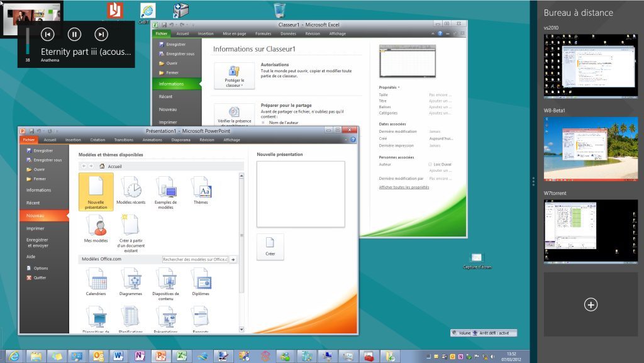Open Internet Explorer from the taskbar
This screenshot has width=644, height=363.
click(x=14, y=356)
